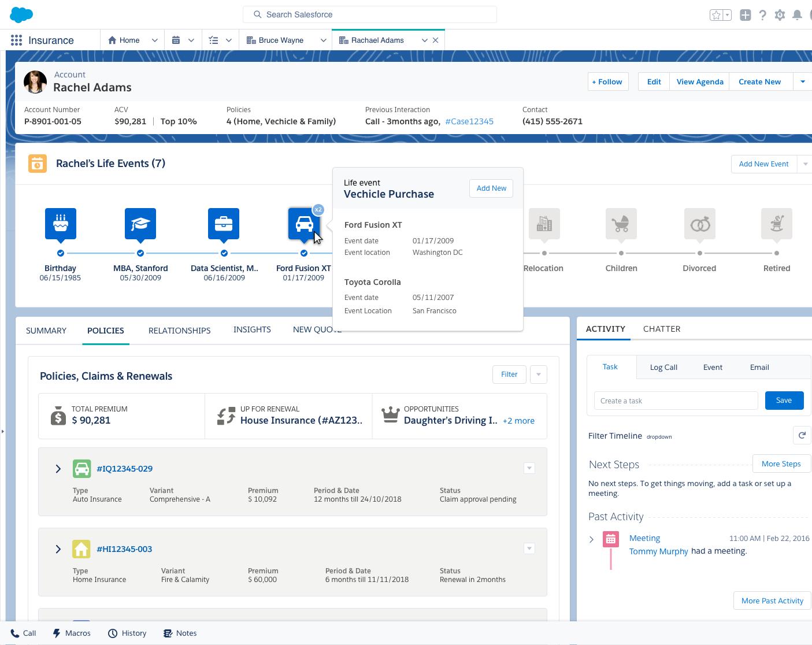Open Notes in the utility bar
This screenshot has height=645, width=812.
point(180,633)
